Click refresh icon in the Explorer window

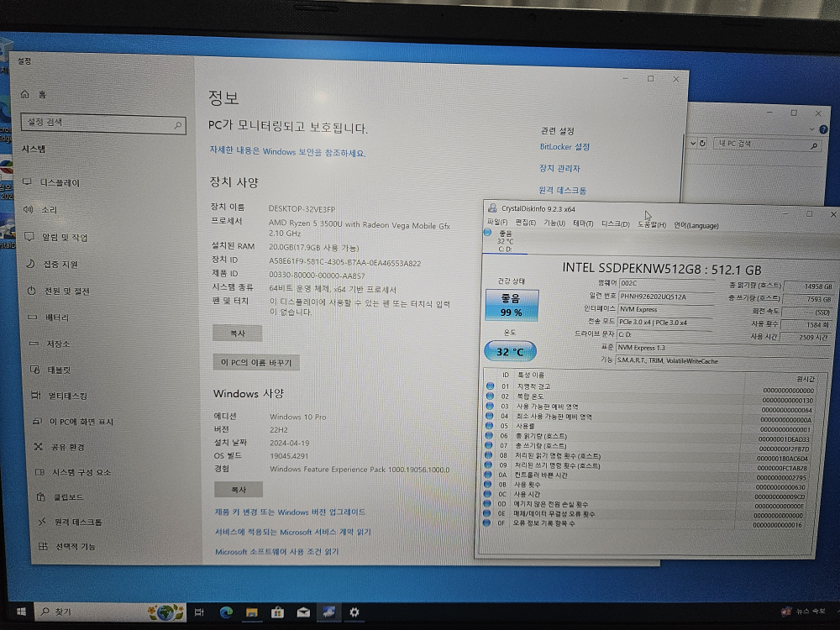tap(702, 143)
